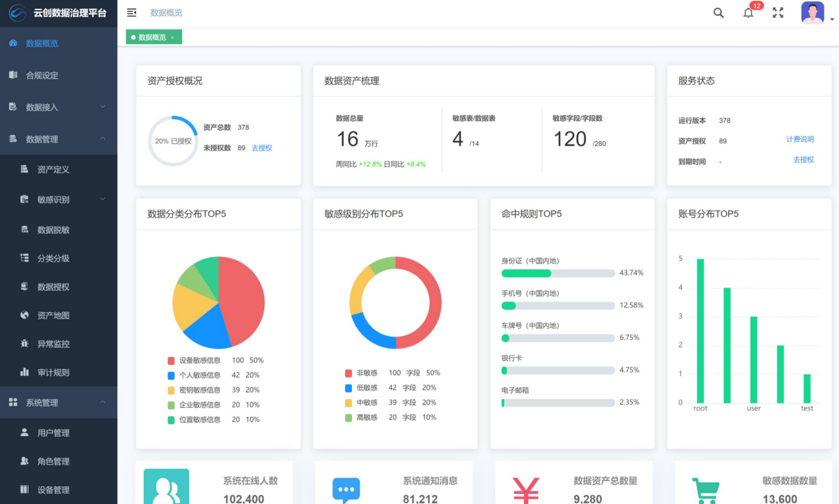This screenshot has width=839, height=504.
Task: Toggle 位置敏感信息 legend entry
Action: coord(213,419)
